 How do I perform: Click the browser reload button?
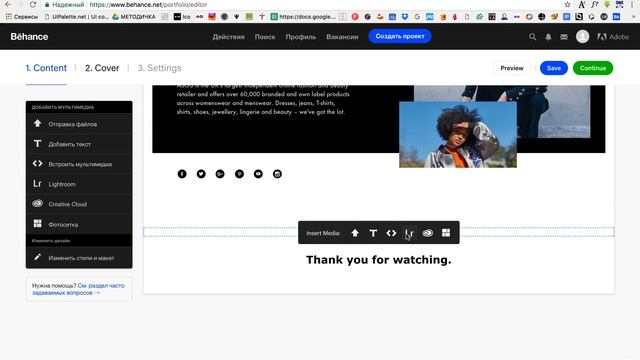pyautogui.click(x=33, y=4)
